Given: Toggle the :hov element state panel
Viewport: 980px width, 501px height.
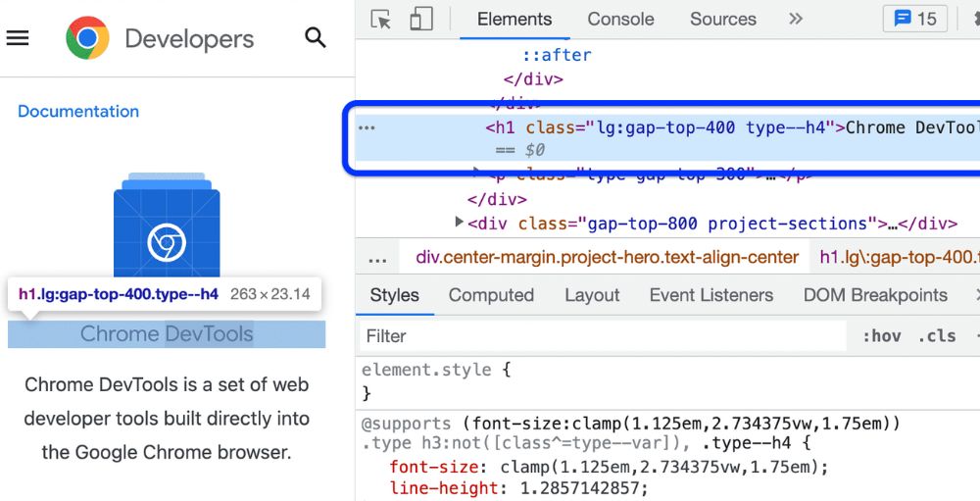Looking at the screenshot, I should (881, 336).
